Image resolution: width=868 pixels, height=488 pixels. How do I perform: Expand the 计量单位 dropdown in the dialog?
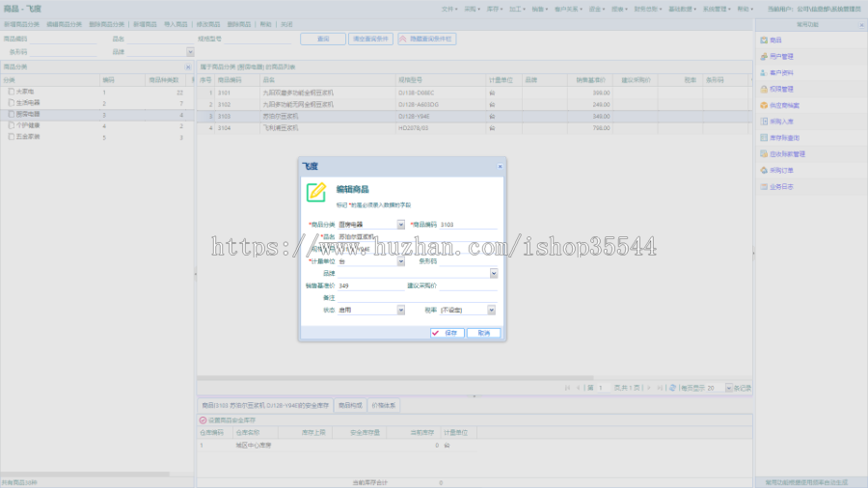401,261
